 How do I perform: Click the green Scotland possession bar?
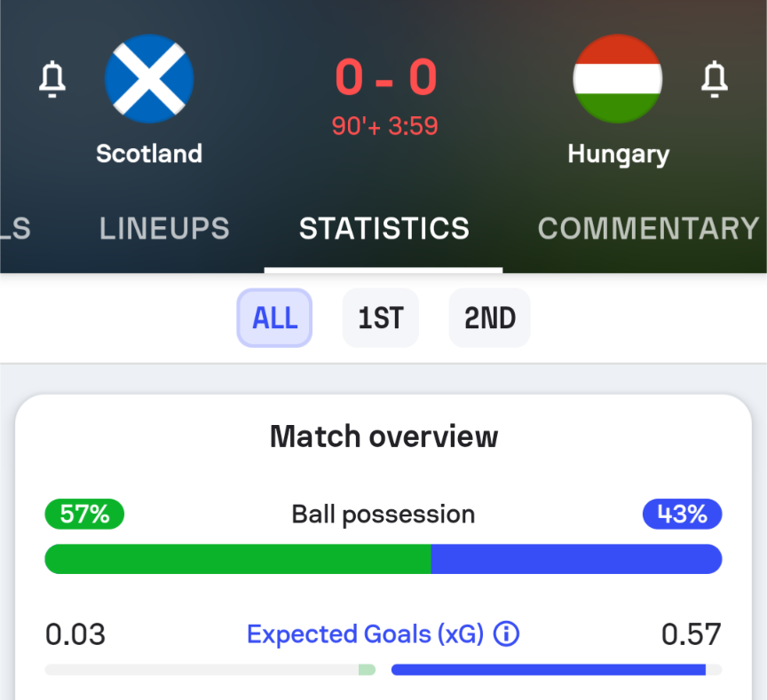pos(238,559)
